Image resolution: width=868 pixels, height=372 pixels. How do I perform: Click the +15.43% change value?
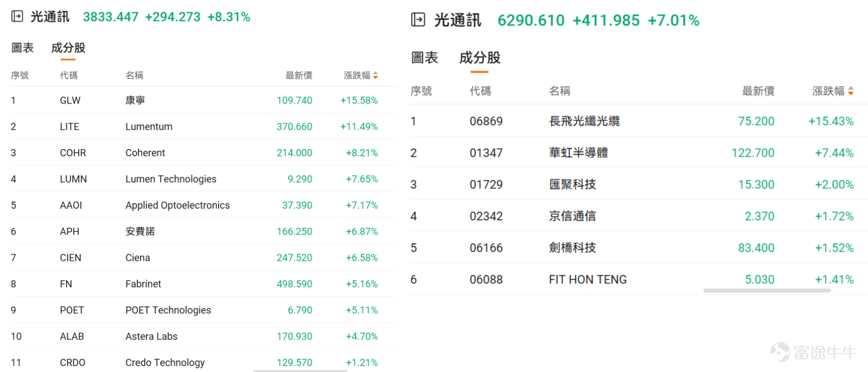point(831,121)
